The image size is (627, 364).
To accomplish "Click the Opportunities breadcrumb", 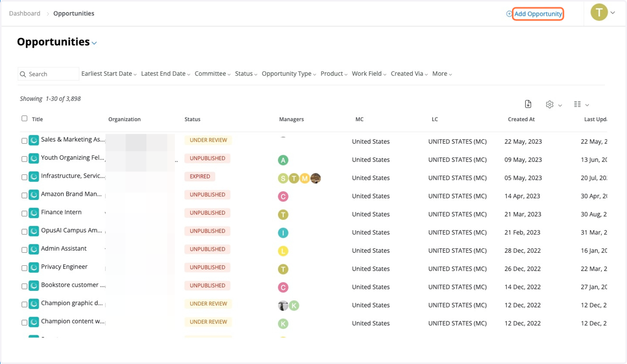I will (74, 14).
